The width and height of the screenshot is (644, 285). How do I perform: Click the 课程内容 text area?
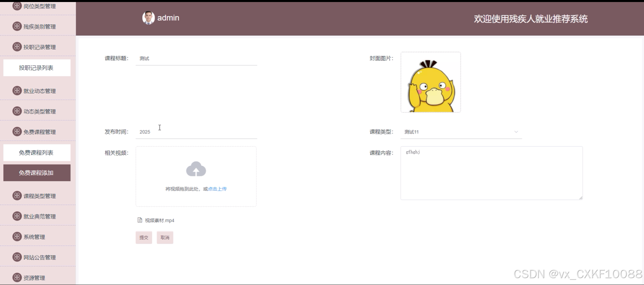[491, 173]
